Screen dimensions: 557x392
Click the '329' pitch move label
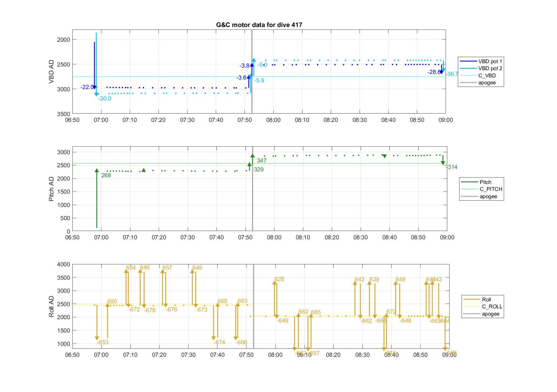click(259, 169)
